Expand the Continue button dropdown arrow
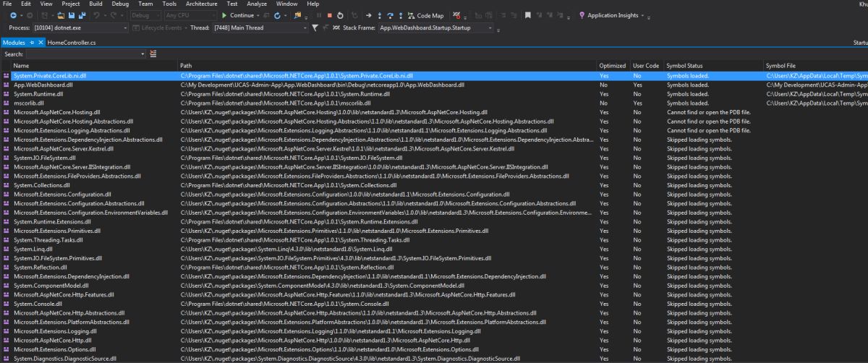Viewport: 868px width, 363px height. (257, 15)
